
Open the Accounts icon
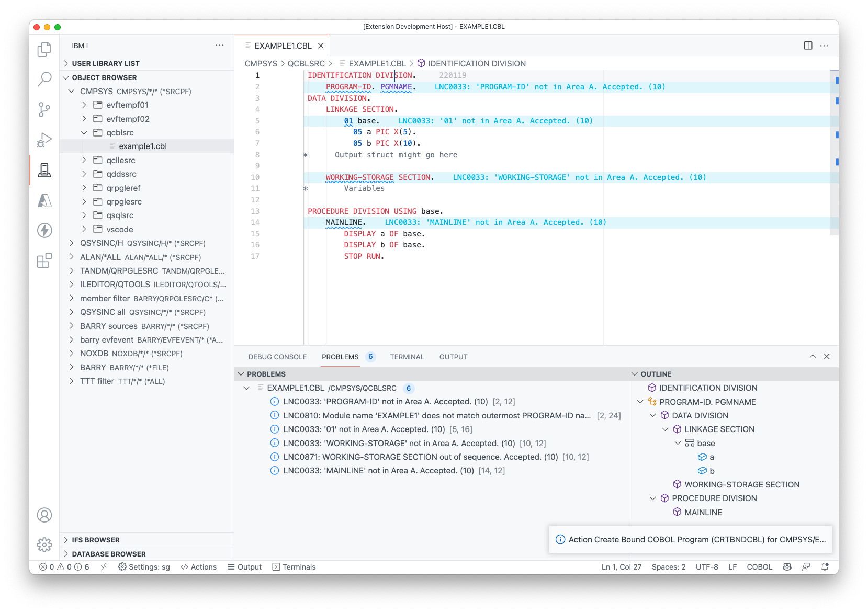point(44,515)
